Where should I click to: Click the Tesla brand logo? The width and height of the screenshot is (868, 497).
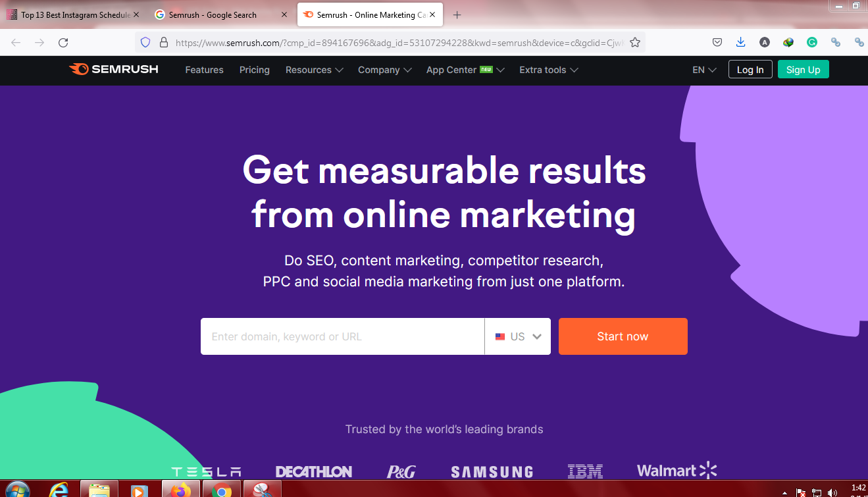[x=206, y=472]
